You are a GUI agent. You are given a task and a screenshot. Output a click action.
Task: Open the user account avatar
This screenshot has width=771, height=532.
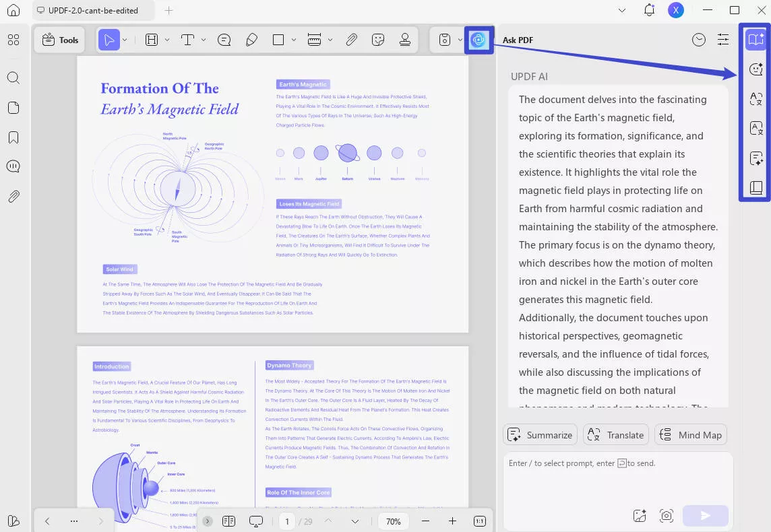click(676, 10)
